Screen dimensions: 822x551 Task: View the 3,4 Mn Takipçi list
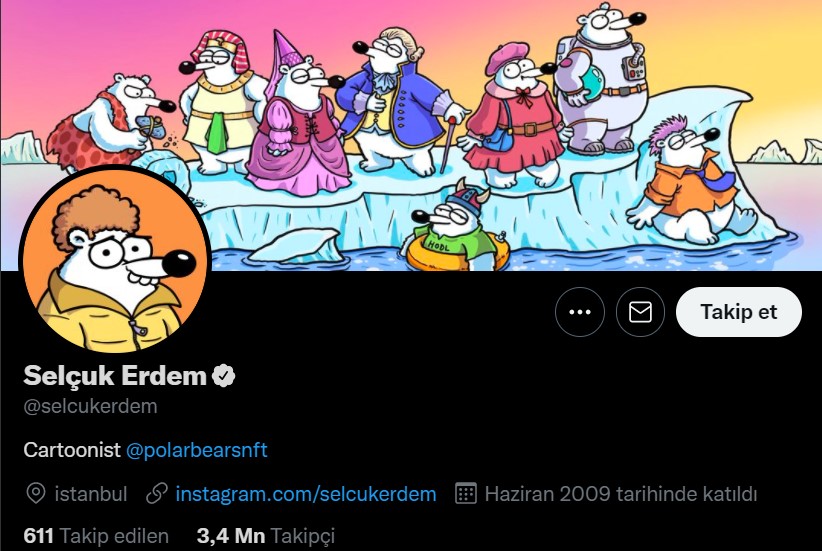click(265, 536)
